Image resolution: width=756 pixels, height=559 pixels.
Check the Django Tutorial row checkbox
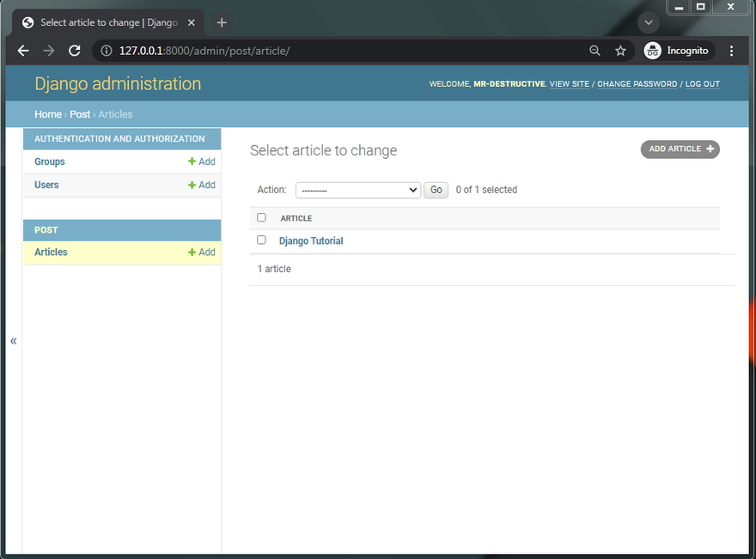(262, 240)
